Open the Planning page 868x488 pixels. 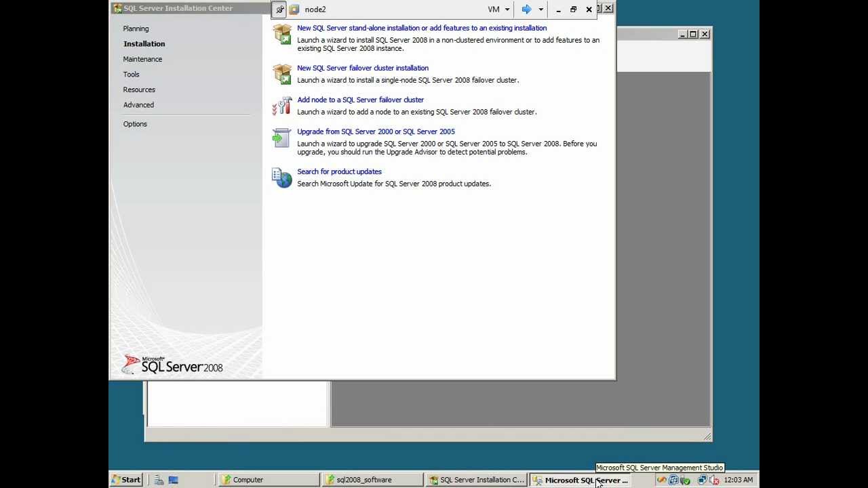click(136, 28)
